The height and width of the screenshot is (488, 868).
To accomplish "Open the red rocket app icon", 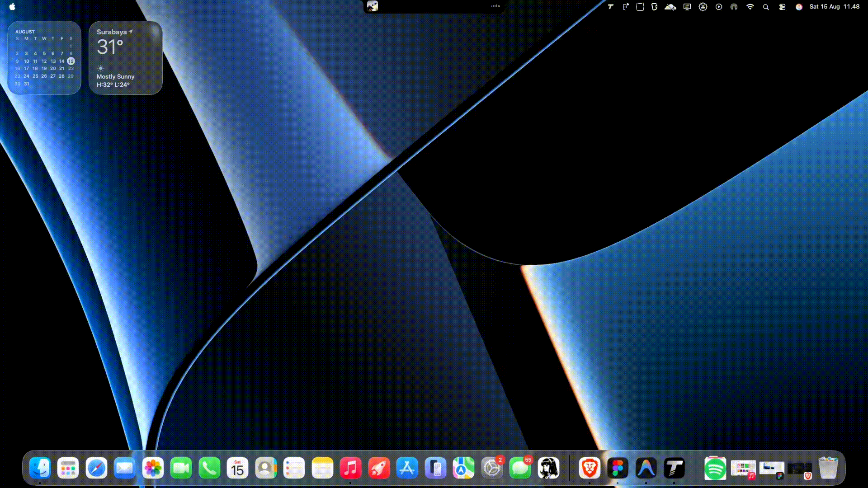I will pos(379,468).
